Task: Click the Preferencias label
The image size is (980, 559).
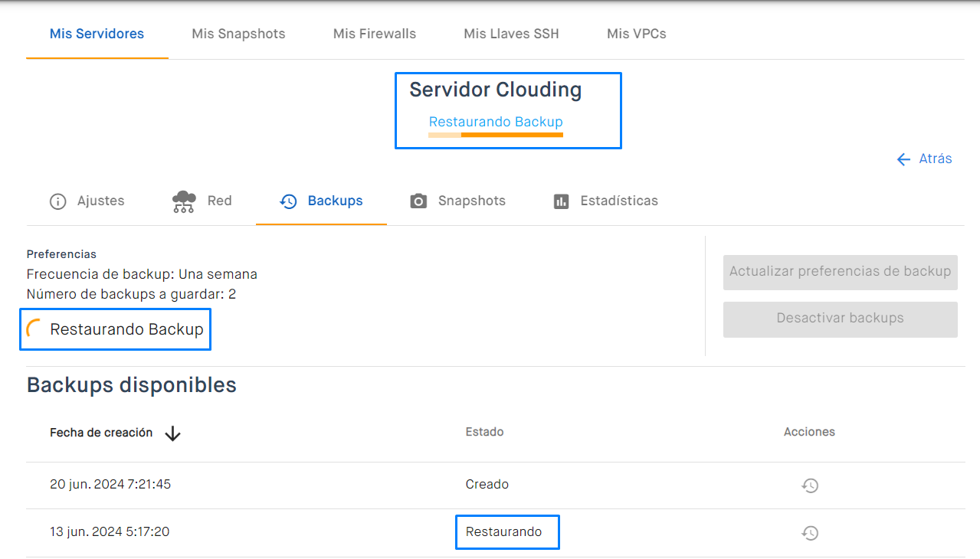Action: [61, 254]
